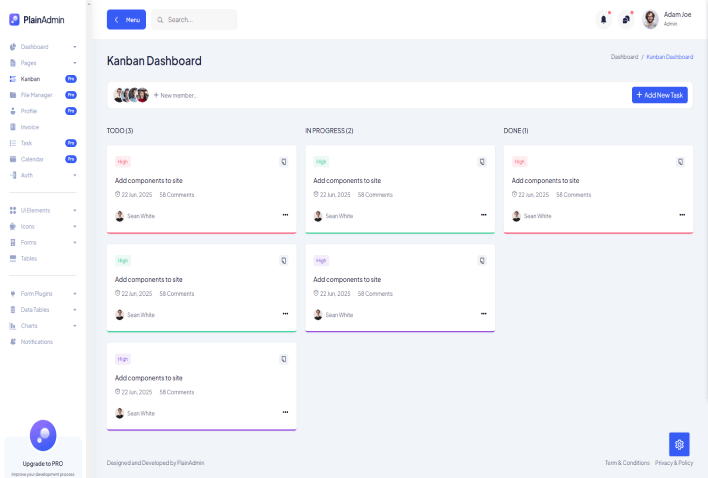The height and width of the screenshot is (478, 708).
Task: Open the Adam Joe profile dropdown
Action: point(667,19)
